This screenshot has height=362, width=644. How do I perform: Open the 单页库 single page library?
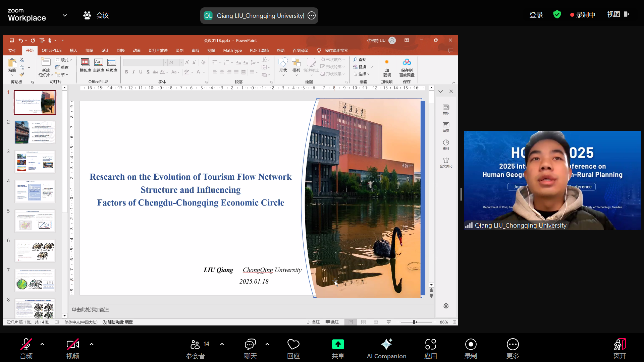pyautogui.click(x=112, y=65)
